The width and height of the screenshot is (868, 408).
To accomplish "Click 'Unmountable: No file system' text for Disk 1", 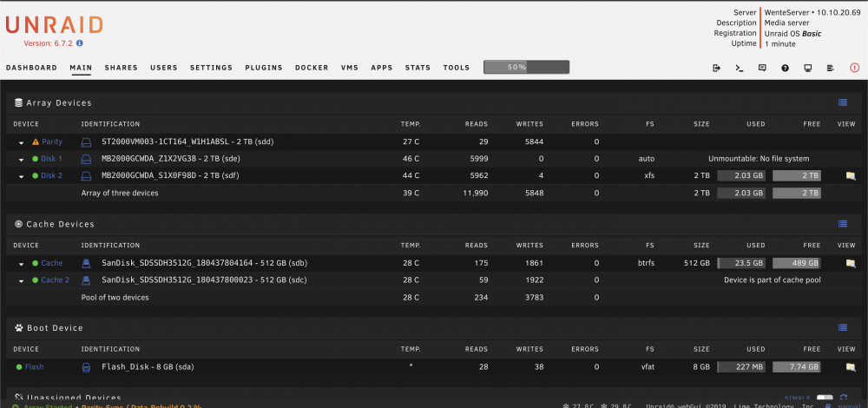I will (759, 159).
